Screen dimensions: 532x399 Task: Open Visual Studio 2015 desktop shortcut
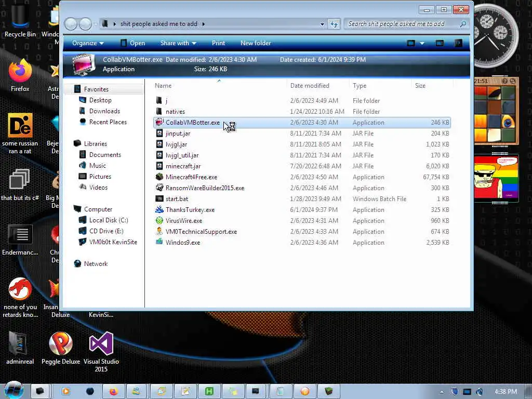101,352
